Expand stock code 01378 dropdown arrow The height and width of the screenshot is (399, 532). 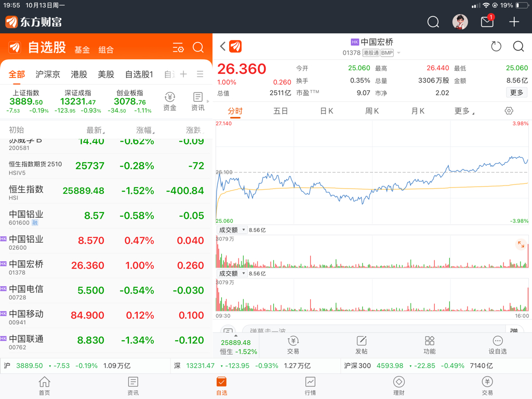[x=398, y=53]
